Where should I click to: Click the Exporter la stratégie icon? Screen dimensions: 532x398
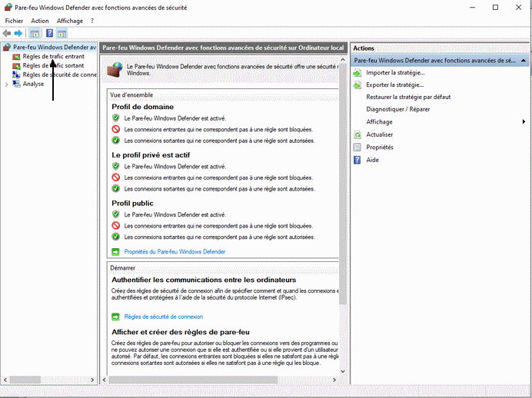(x=357, y=85)
